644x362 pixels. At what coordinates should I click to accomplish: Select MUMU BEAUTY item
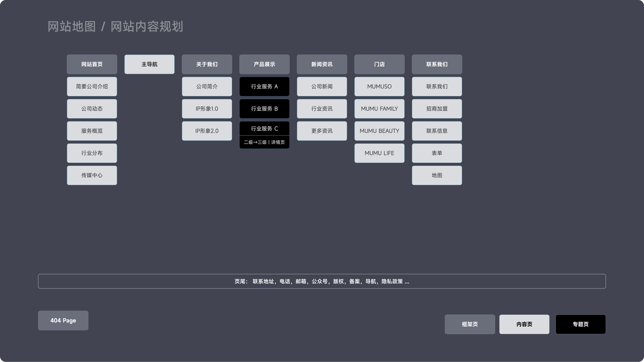click(x=379, y=131)
